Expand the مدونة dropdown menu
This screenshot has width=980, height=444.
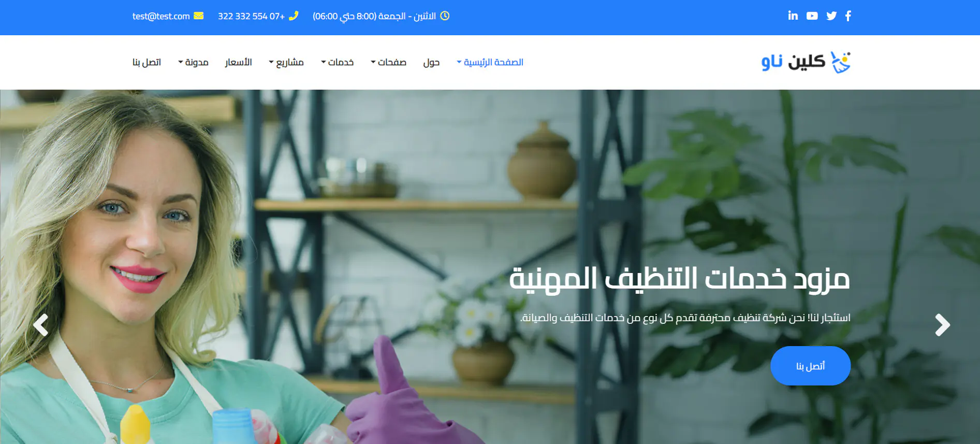click(193, 62)
